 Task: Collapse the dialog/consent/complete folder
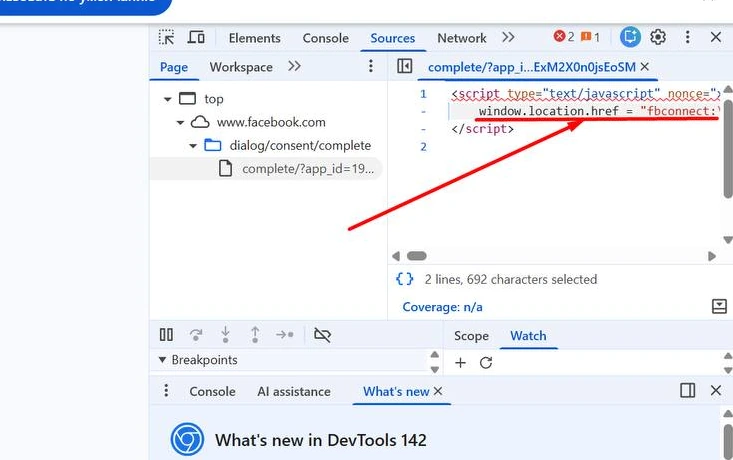pyautogui.click(x=193, y=146)
